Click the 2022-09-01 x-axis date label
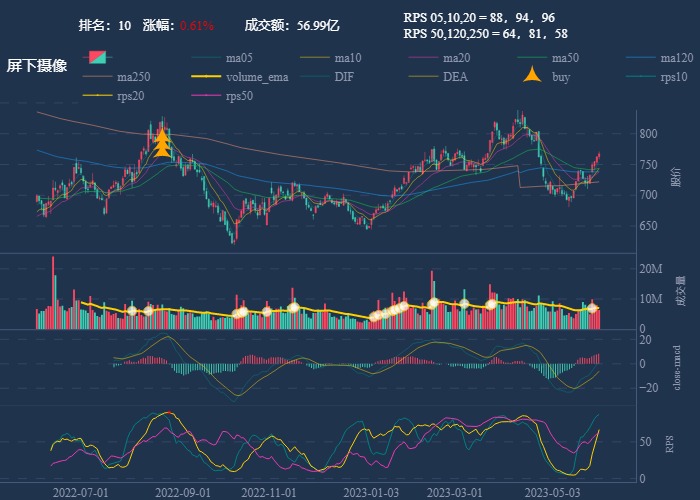The height and width of the screenshot is (500, 700). [x=184, y=492]
